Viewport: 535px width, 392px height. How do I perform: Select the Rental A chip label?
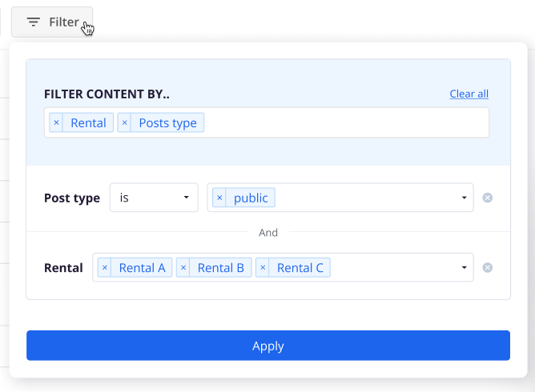tap(142, 267)
